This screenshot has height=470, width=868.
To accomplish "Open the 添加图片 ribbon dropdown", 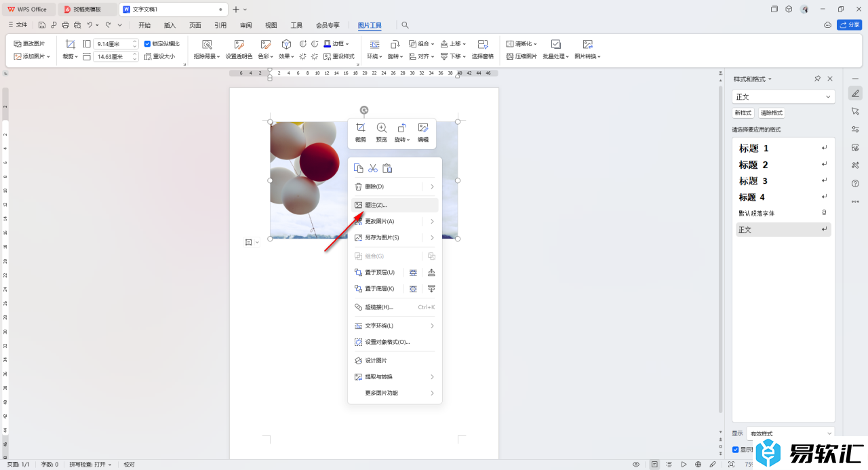I will tap(32, 56).
